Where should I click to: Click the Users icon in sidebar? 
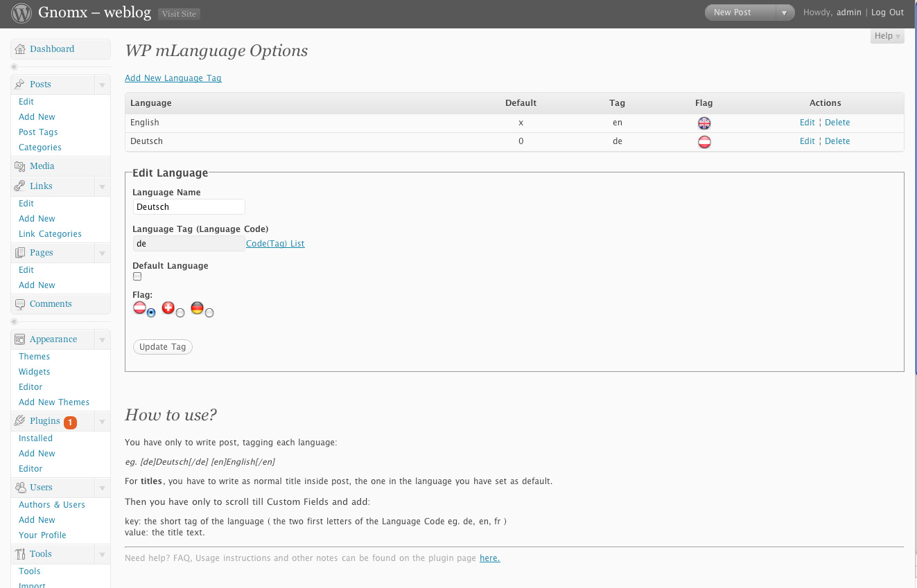[x=20, y=488]
